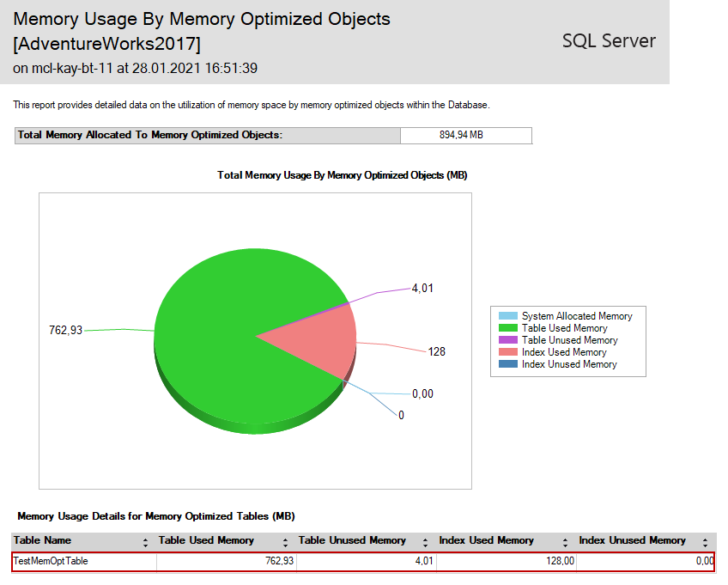Click Table Used Memory legend swatch

[508, 328]
